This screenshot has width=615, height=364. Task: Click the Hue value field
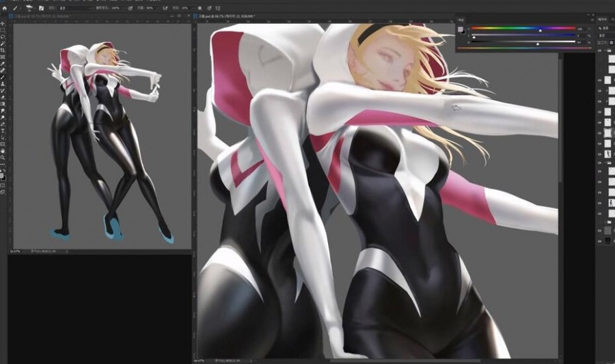tap(580, 29)
